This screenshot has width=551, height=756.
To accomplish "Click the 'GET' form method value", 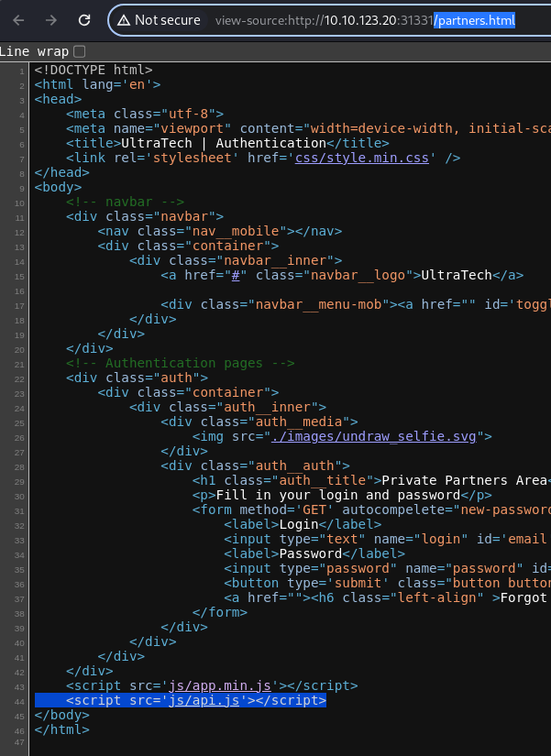I will tap(314, 509).
